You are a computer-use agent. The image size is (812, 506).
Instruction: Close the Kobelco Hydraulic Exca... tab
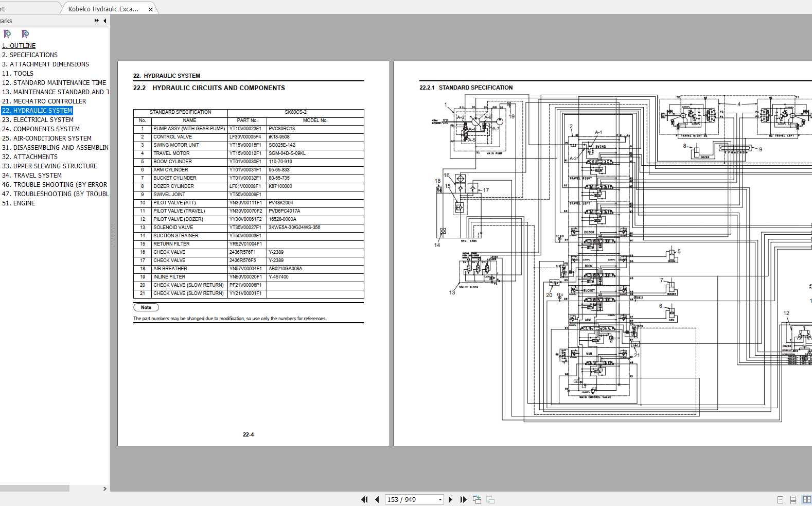[151, 9]
